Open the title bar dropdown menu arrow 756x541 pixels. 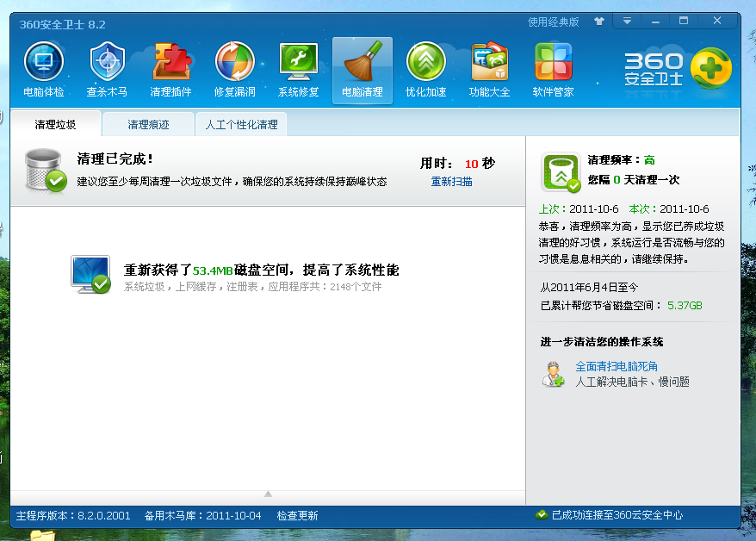pyautogui.click(x=627, y=22)
